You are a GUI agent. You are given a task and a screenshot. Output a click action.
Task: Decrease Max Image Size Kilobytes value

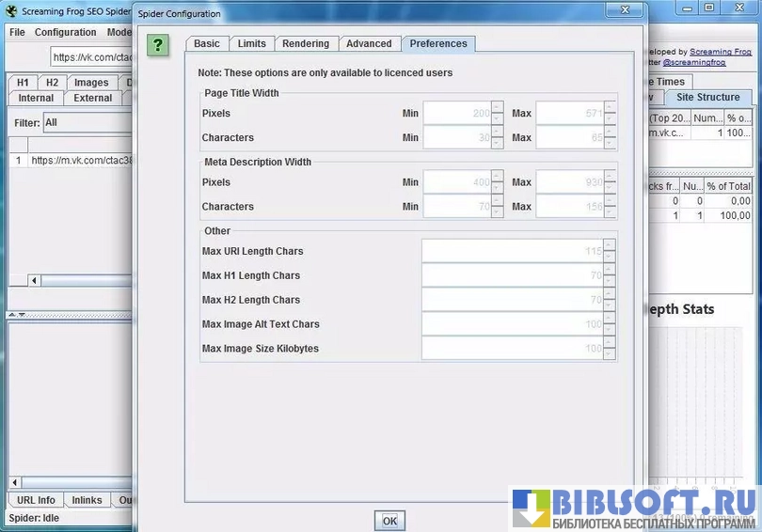point(611,354)
